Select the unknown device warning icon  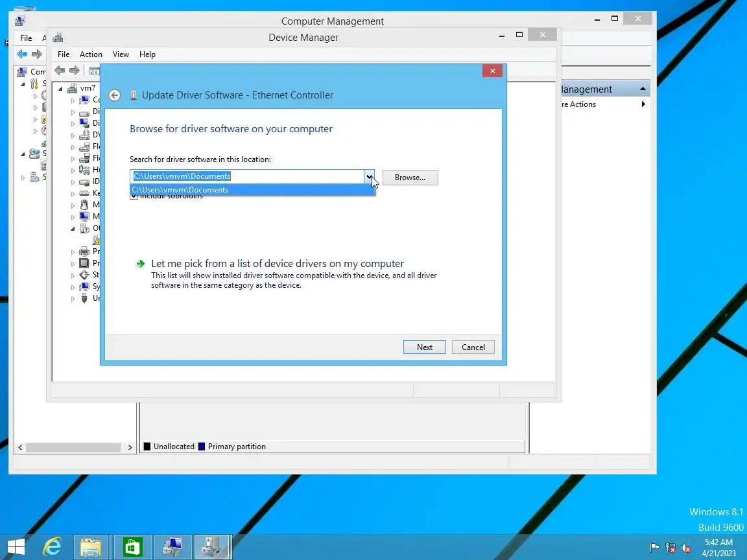(96, 240)
